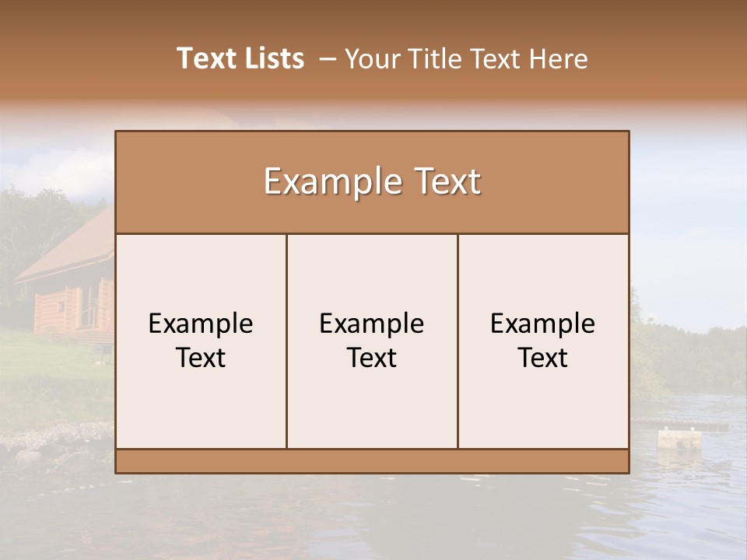Select the middle 'Example Text' cell
747x560 pixels.
(372, 341)
